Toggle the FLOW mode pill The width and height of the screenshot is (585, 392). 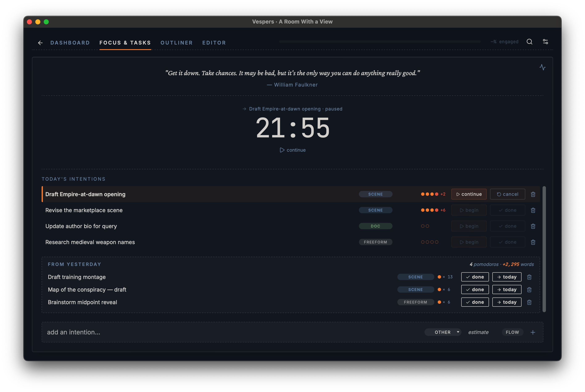[512, 332]
